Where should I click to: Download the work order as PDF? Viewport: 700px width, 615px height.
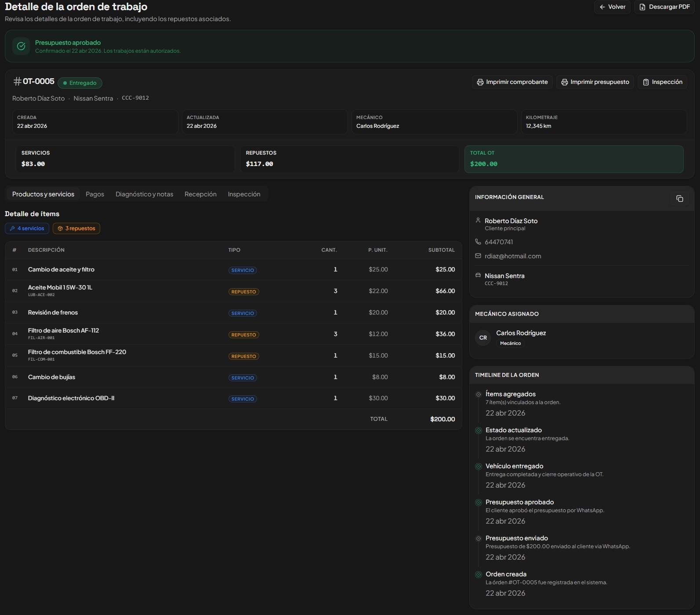point(664,7)
